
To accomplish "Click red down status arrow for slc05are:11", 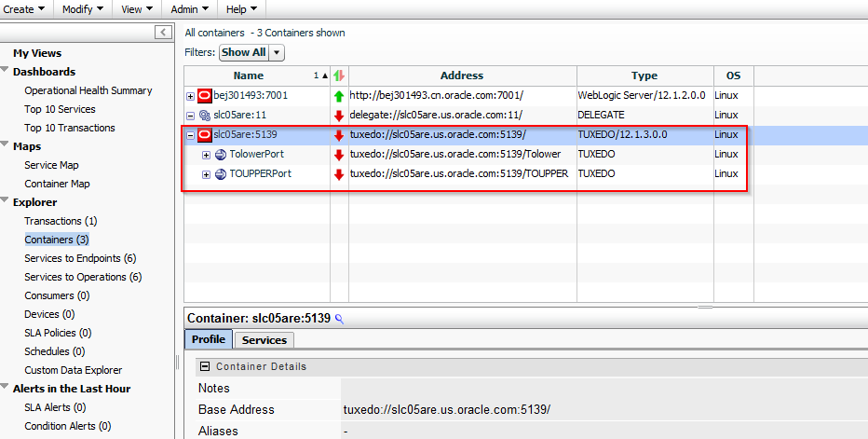I will click(x=339, y=116).
